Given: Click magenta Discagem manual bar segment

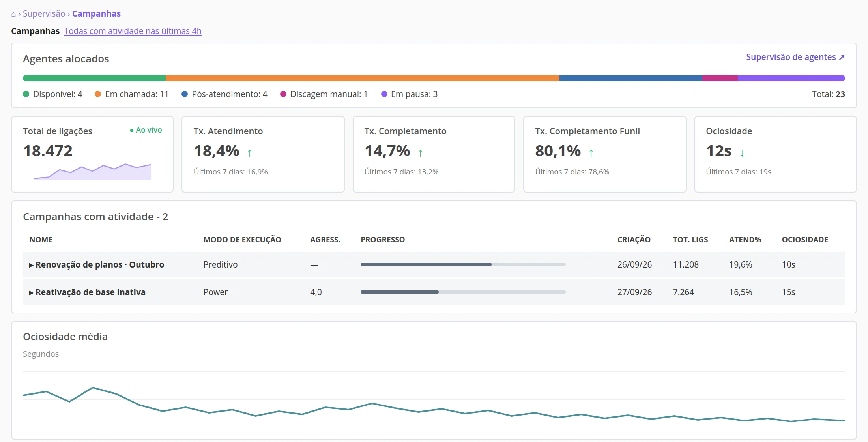Looking at the screenshot, I should [720, 78].
